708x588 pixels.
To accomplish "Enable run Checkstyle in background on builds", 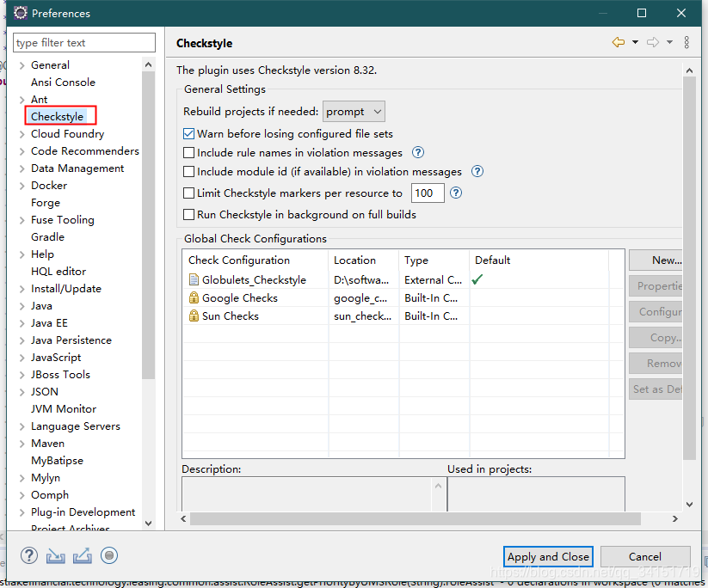I will (188, 213).
